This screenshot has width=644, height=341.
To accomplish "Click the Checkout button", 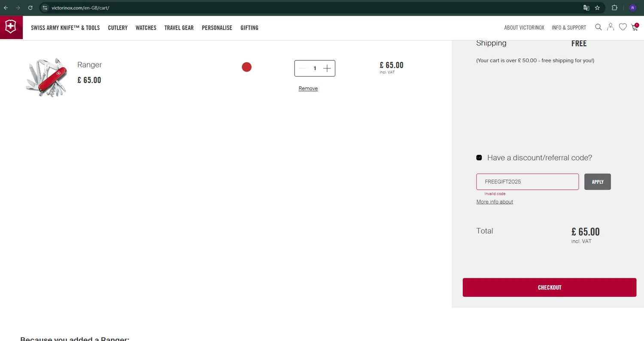I will (x=550, y=287).
